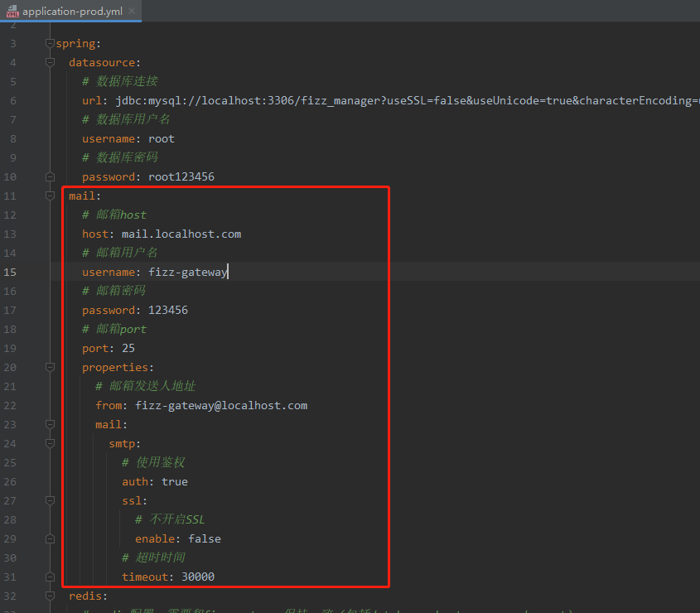This screenshot has height=613, width=700.
Task: Click the properties key
Action: click(114, 367)
